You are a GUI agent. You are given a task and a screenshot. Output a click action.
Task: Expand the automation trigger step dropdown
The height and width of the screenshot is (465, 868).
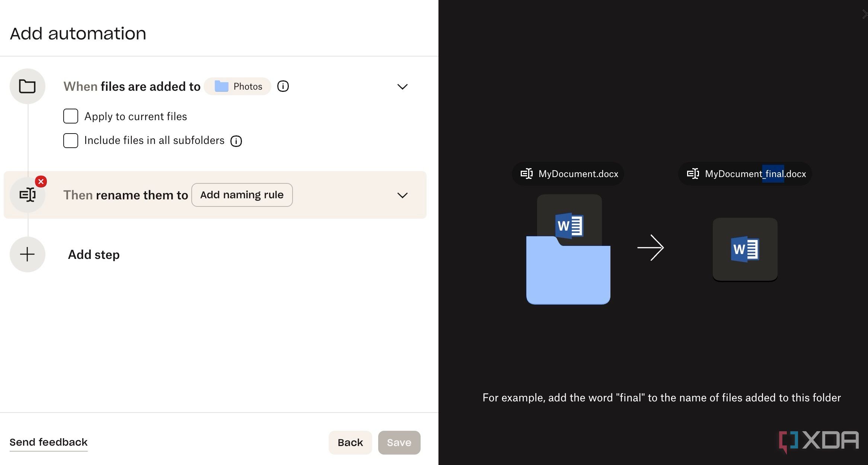pyautogui.click(x=402, y=87)
